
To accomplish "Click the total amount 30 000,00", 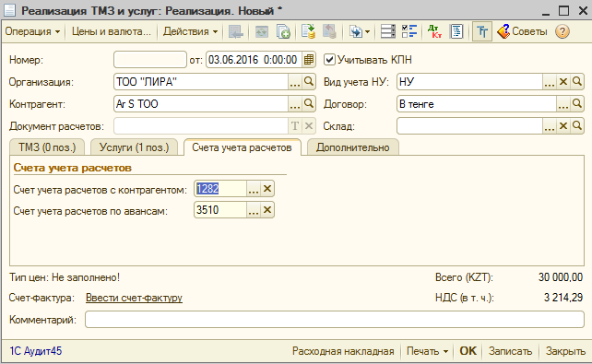I will click(x=561, y=277).
